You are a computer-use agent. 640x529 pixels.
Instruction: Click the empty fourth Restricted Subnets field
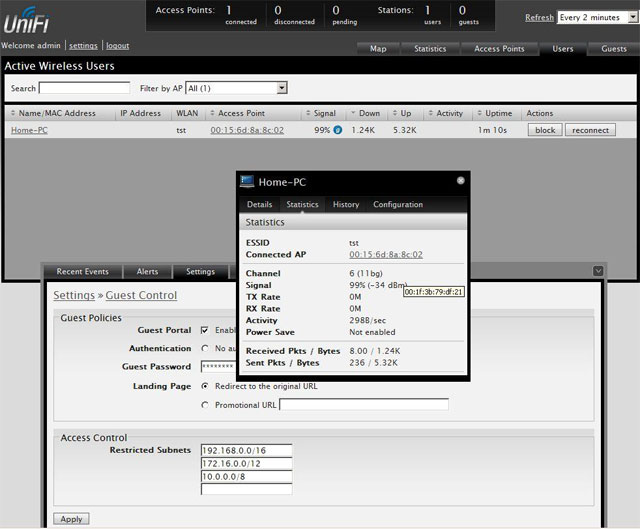click(x=247, y=489)
